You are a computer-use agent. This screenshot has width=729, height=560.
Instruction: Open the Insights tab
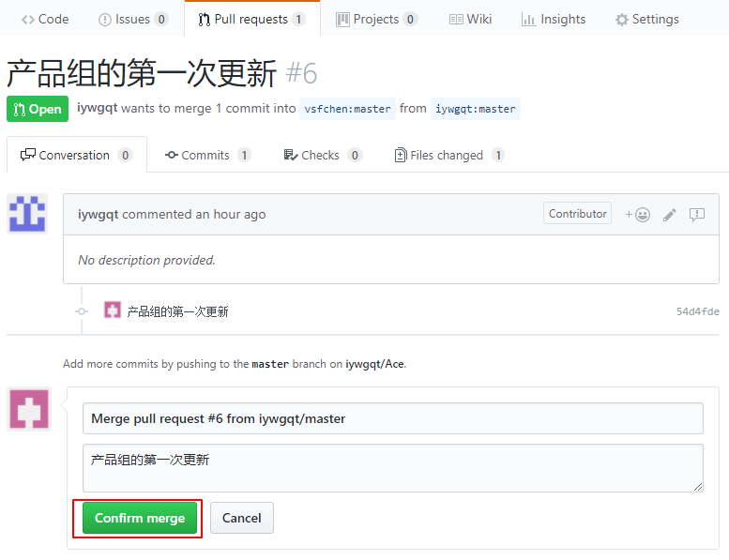pos(554,19)
